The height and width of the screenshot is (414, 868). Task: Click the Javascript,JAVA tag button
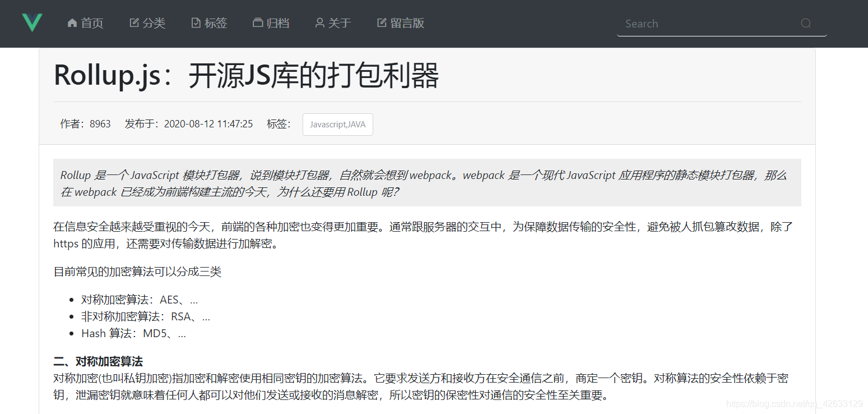tap(338, 125)
